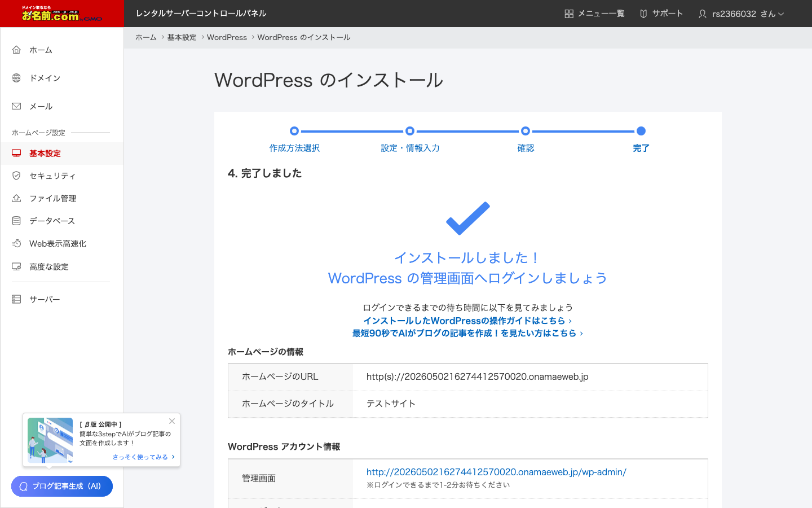Screen dimensions: 812x508
Task: Select Web表示高速化 in the sidebar
Action: pos(62,243)
